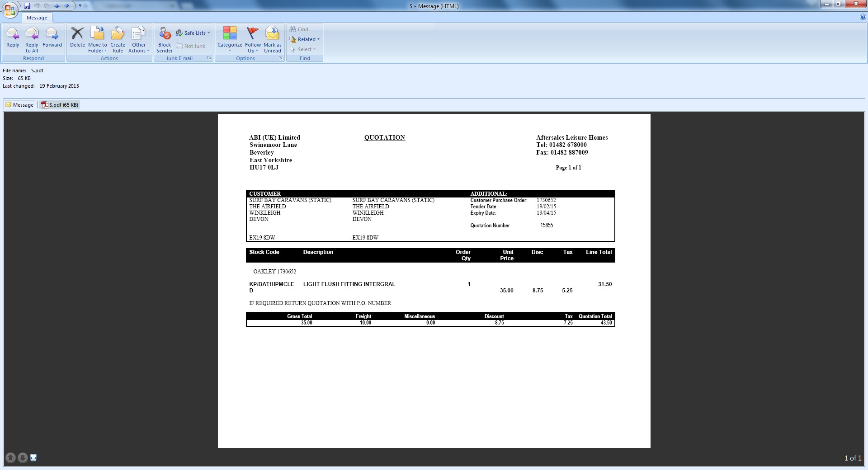The width and height of the screenshot is (868, 470).
Task: Click the Undo icon in the quick access toolbar
Action: point(37,6)
